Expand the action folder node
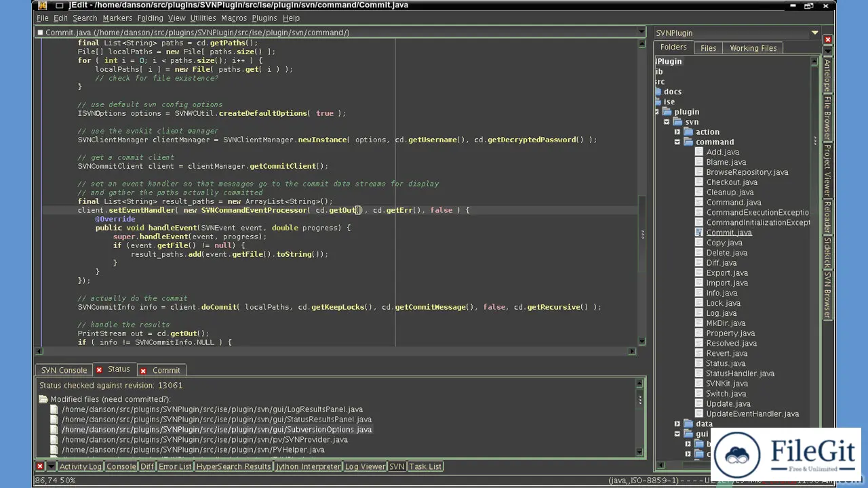This screenshot has width=868, height=488. pos(677,132)
